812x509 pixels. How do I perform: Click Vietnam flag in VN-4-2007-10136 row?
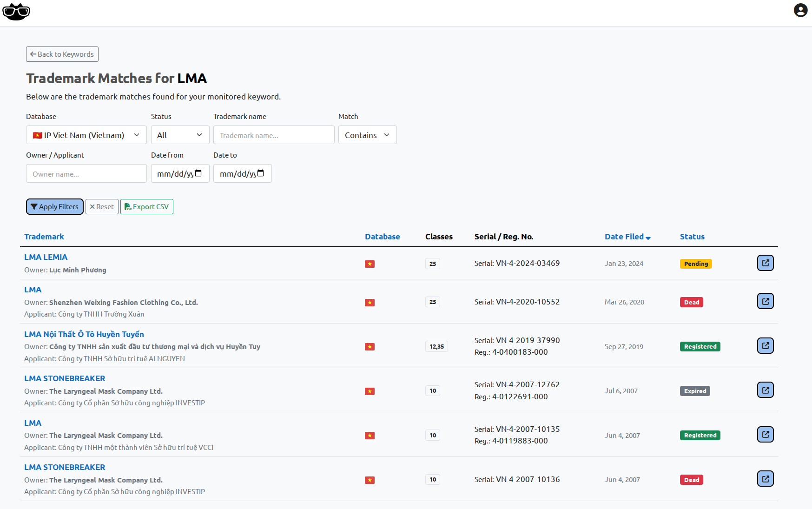click(x=370, y=480)
